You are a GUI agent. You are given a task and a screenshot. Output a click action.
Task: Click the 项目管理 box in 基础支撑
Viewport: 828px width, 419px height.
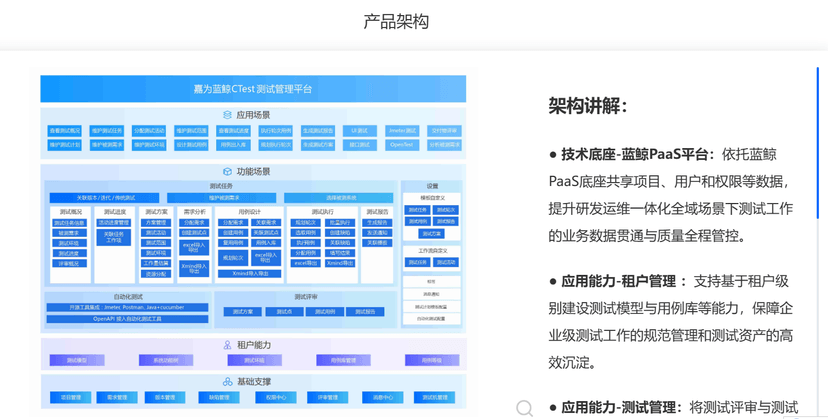[x=71, y=397]
